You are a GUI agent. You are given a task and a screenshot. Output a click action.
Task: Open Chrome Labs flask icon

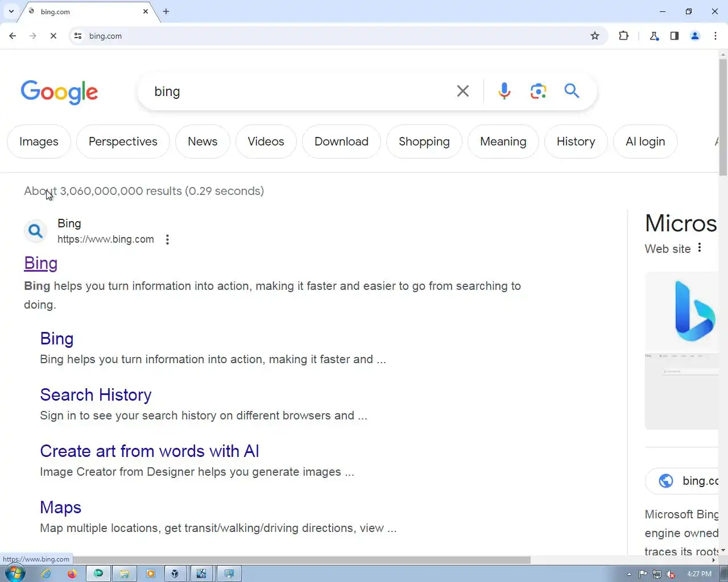[x=654, y=36]
